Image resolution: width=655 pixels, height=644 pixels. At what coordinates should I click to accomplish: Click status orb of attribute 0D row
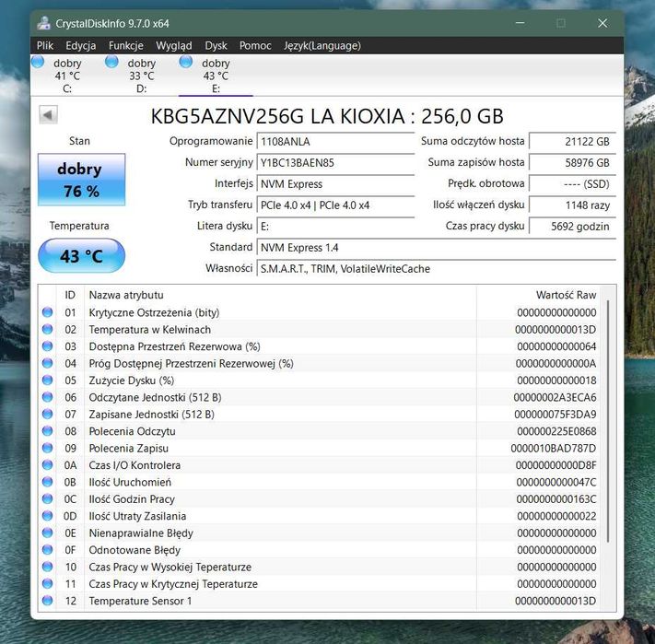point(48,516)
